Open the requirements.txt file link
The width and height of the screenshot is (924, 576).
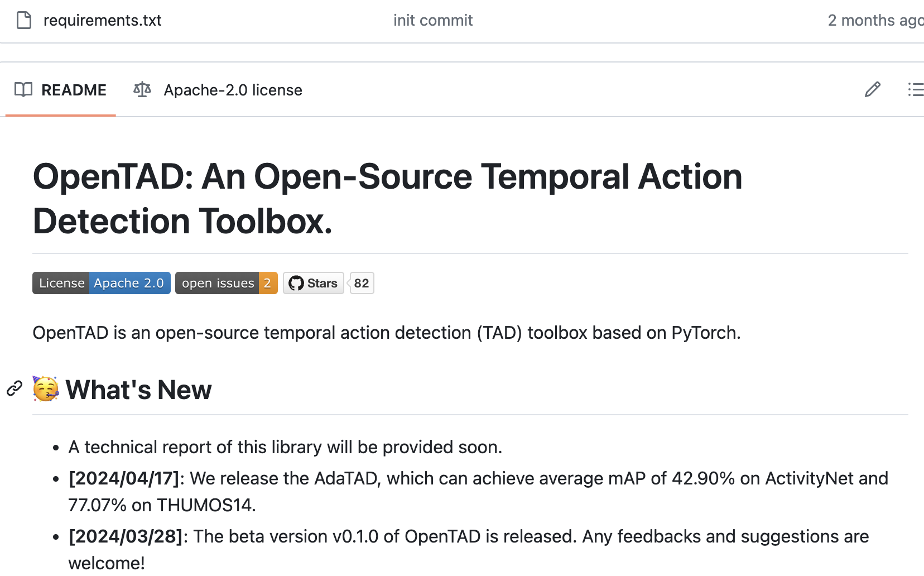102,20
